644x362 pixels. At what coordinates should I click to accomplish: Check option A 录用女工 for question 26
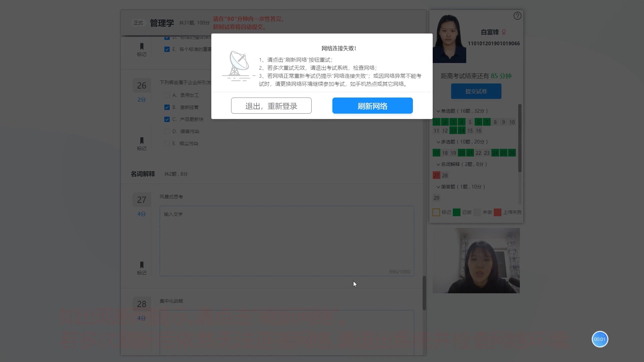pos(167,95)
